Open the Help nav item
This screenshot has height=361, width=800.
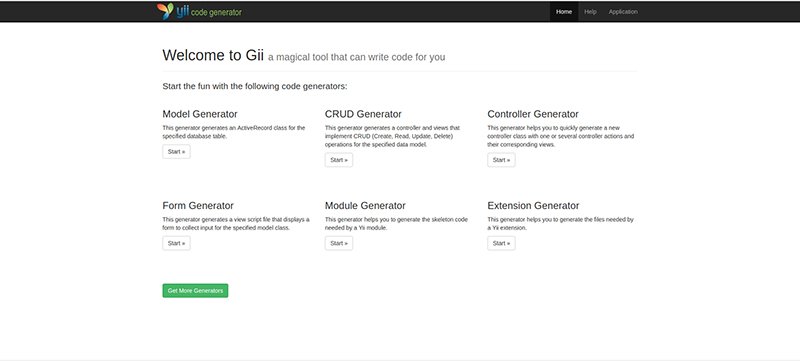(x=590, y=12)
